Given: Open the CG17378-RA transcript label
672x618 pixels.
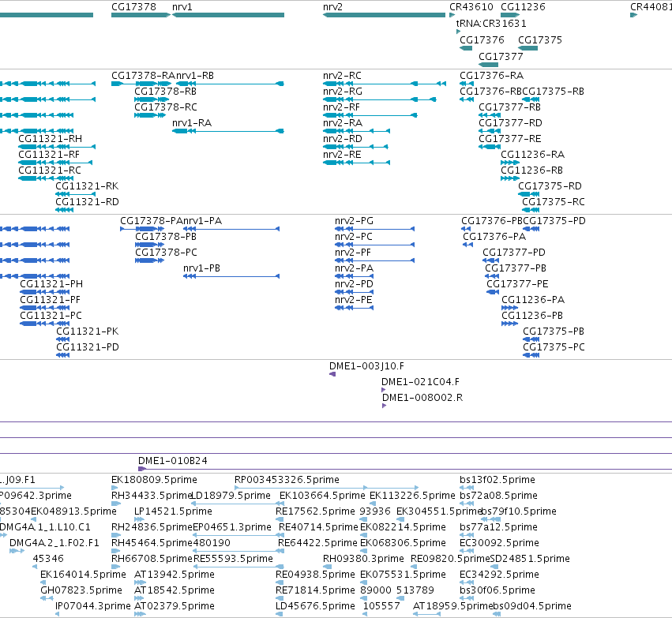Looking at the screenshot, I should click(x=143, y=76).
